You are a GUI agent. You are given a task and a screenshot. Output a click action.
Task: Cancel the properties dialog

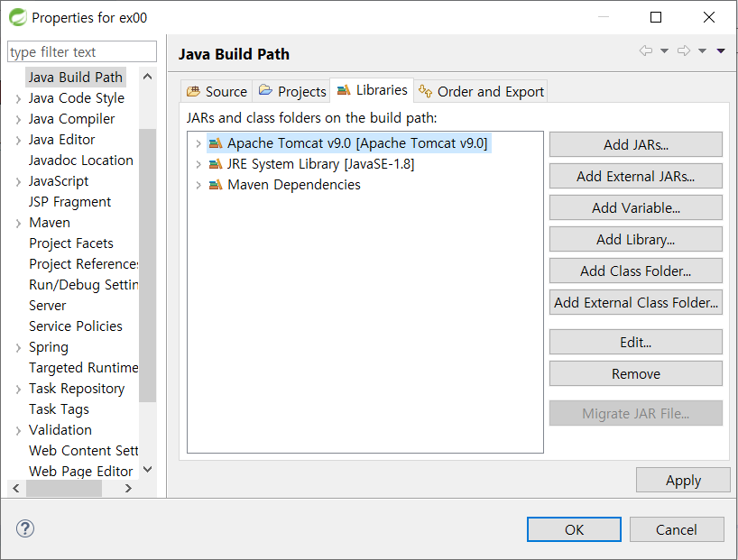(x=677, y=529)
